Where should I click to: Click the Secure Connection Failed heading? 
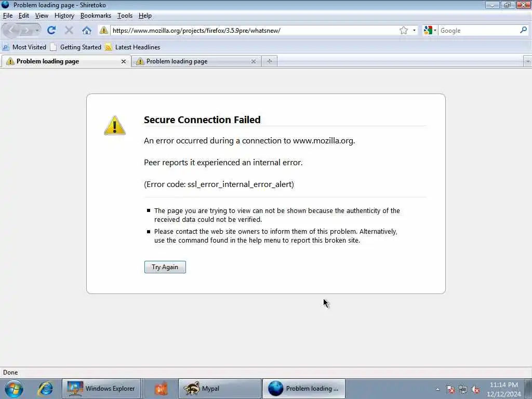click(x=202, y=120)
